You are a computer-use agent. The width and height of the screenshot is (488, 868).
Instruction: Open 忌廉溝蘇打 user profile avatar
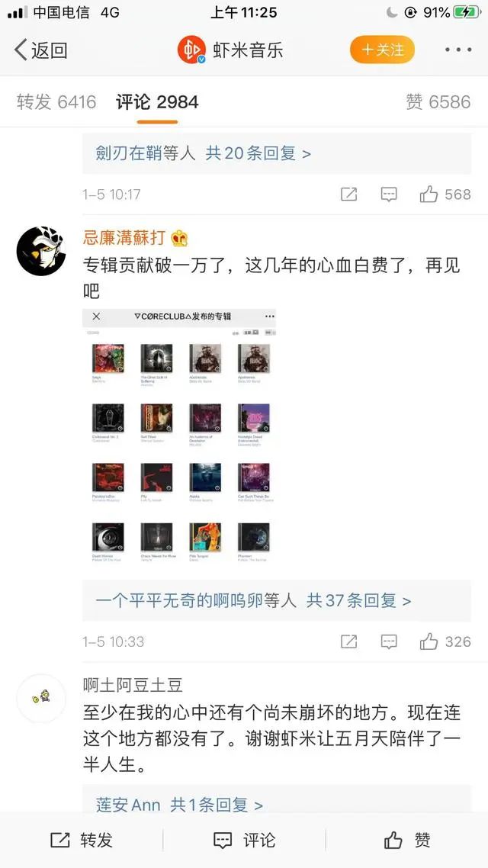[x=41, y=251]
